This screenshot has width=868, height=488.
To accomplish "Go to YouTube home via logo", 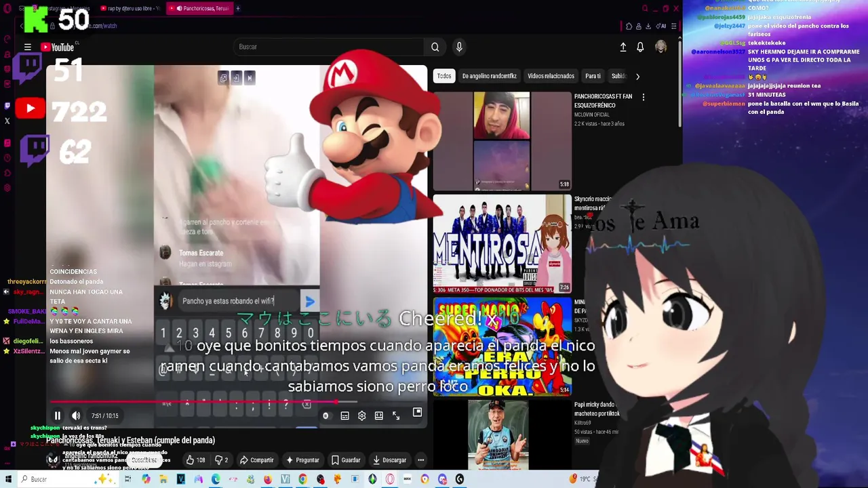I will (x=58, y=47).
